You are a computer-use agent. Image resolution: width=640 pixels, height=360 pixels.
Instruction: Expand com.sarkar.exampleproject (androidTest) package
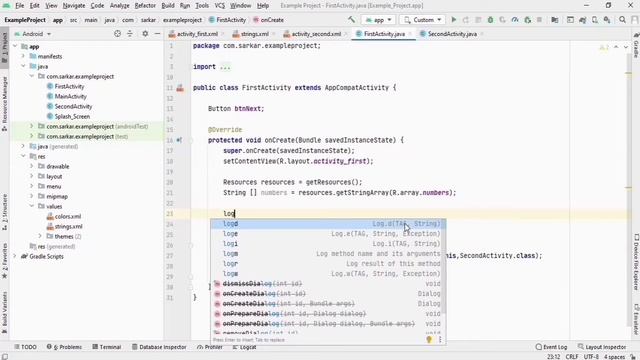coord(31,126)
